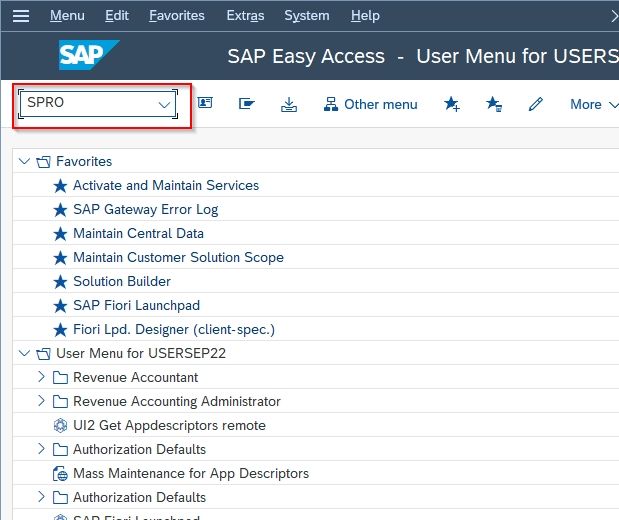619x520 pixels.
Task: Open the Favorites menu in menu bar
Action: pos(177,15)
